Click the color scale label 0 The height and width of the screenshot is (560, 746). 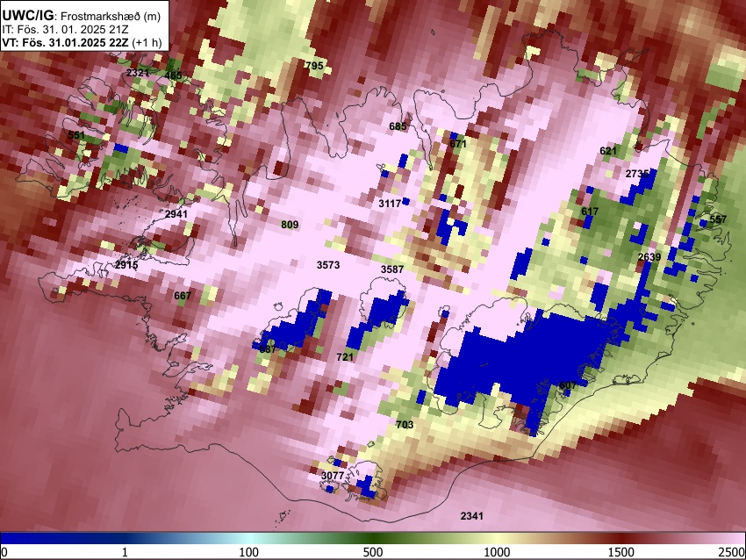[4, 552]
